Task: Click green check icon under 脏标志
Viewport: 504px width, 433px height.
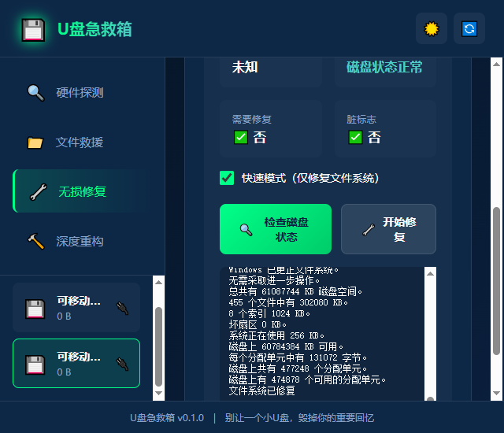Action: pos(355,137)
